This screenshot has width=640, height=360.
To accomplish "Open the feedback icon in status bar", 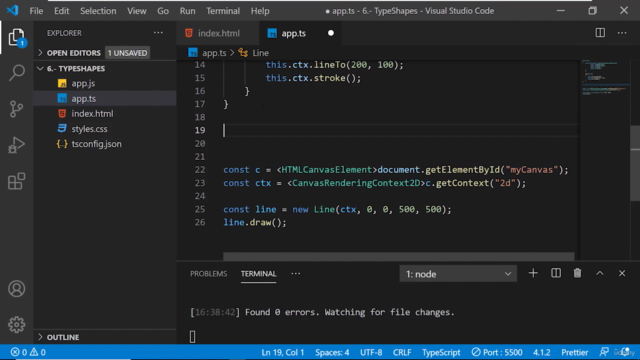I will click(604, 352).
